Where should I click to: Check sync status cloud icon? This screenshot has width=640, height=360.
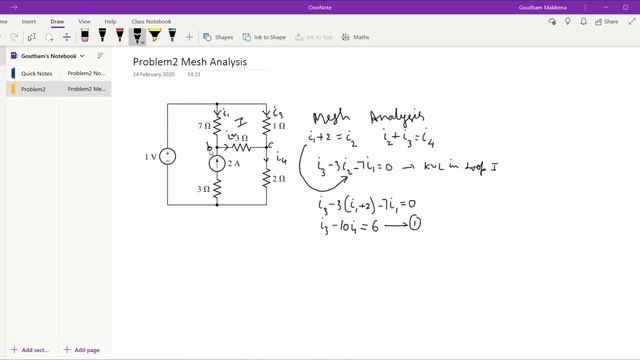[x=552, y=22]
